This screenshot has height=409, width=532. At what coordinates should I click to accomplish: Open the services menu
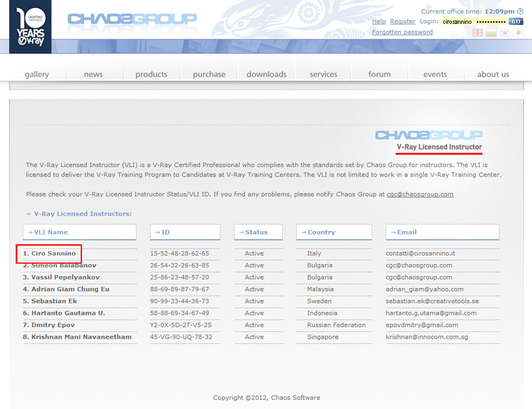[x=324, y=75]
